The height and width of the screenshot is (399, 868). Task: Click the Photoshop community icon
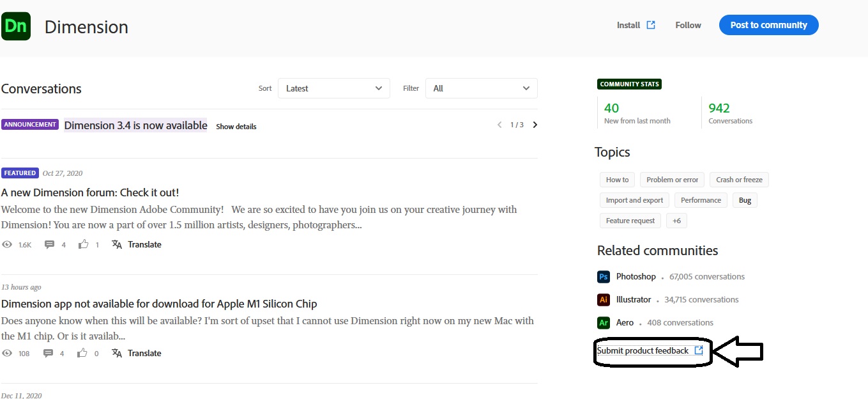click(x=603, y=277)
